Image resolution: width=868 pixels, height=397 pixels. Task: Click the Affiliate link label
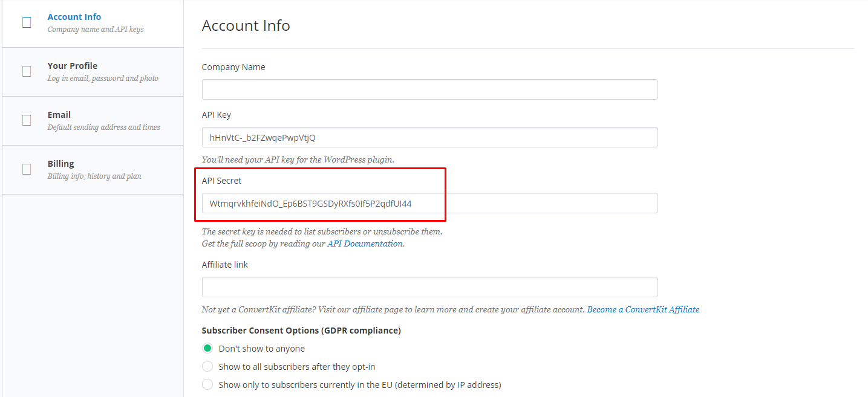tap(225, 265)
